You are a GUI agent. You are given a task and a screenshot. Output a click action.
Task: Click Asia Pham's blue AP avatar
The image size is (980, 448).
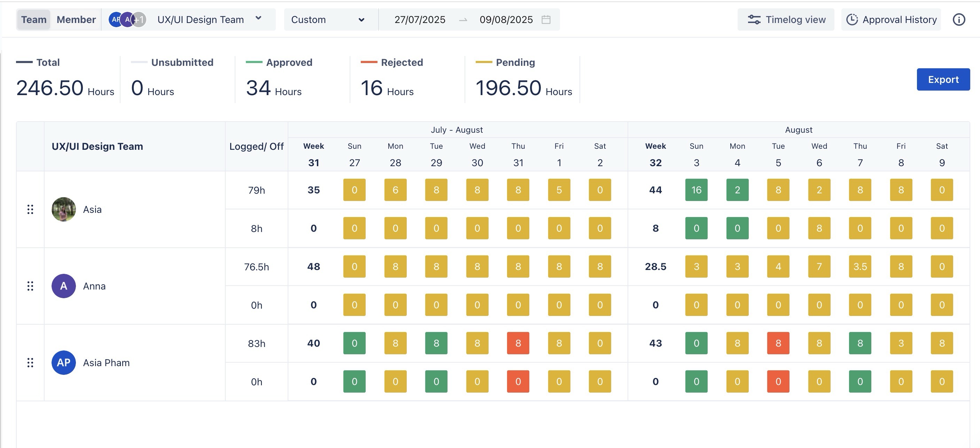63,362
